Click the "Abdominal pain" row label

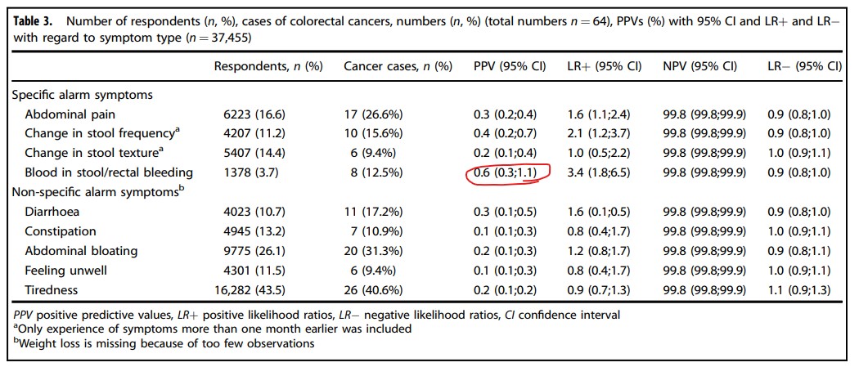[x=68, y=114]
